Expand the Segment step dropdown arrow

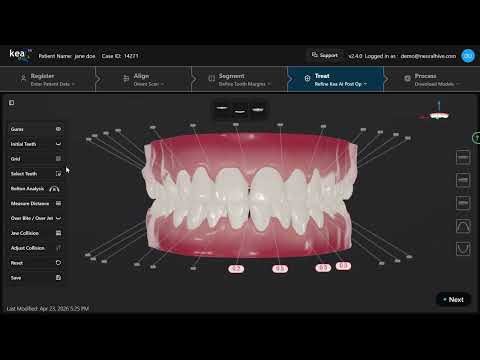pos(269,84)
